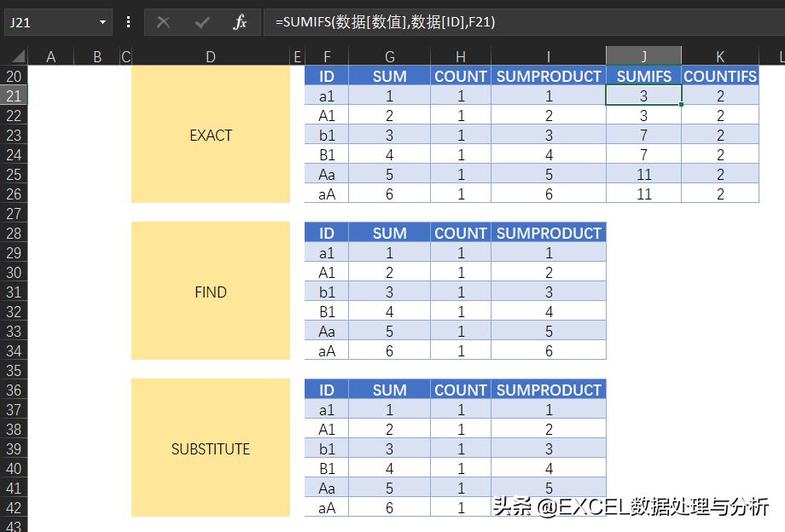Select cell F21 containing a1

pos(326,95)
